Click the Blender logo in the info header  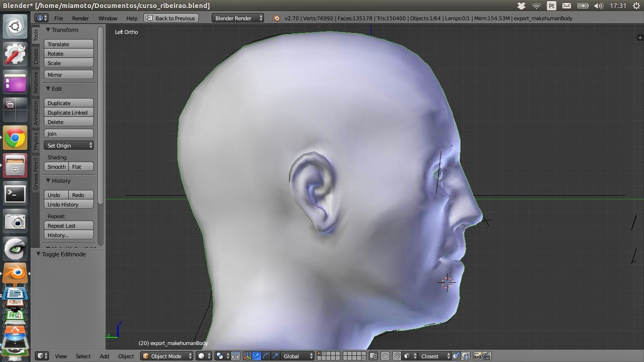(x=276, y=18)
